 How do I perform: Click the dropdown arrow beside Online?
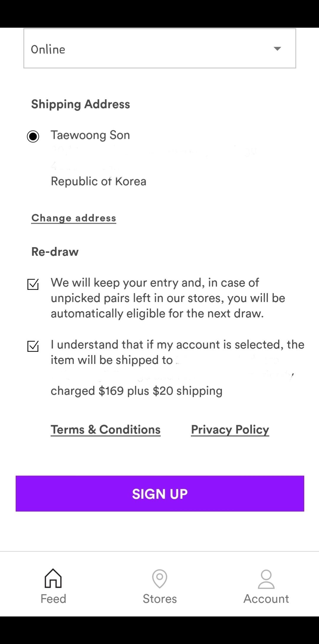277,49
